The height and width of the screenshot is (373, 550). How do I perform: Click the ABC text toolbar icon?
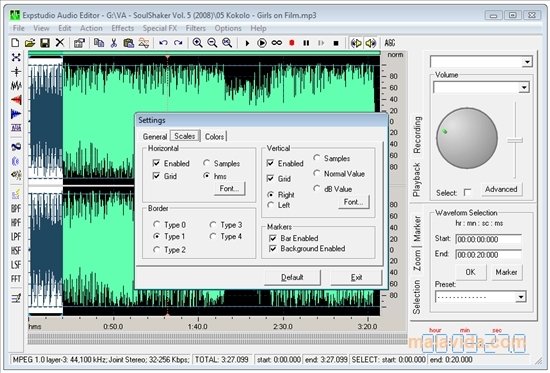390,43
